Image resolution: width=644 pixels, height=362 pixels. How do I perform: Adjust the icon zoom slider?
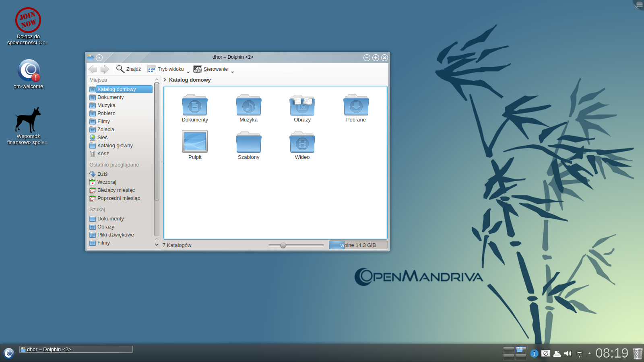pyautogui.click(x=296, y=245)
